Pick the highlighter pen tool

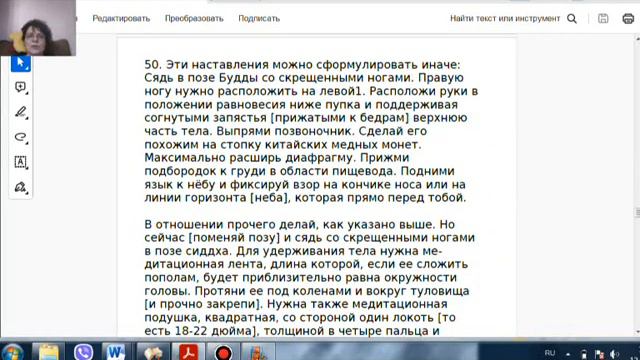tap(20, 112)
